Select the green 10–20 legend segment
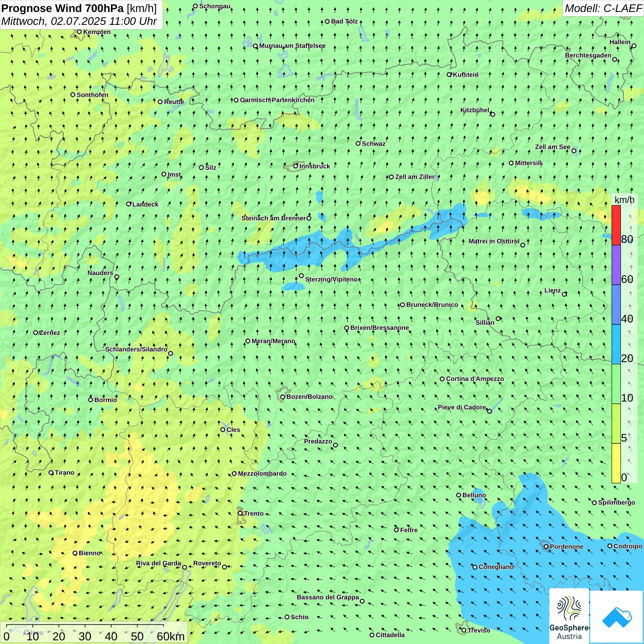The width and height of the screenshot is (644, 644). click(x=616, y=384)
